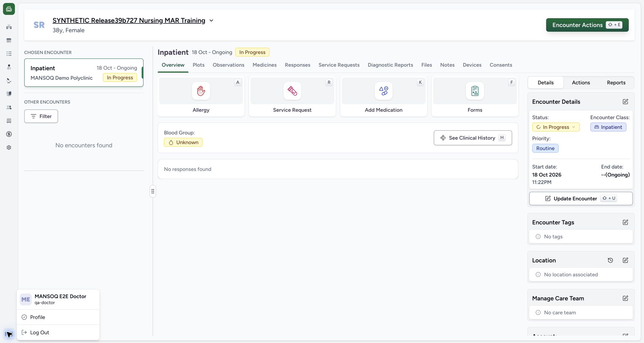Viewport: 644px width, 343px height.
Task: Click the Routine priority badge
Action: (545, 148)
